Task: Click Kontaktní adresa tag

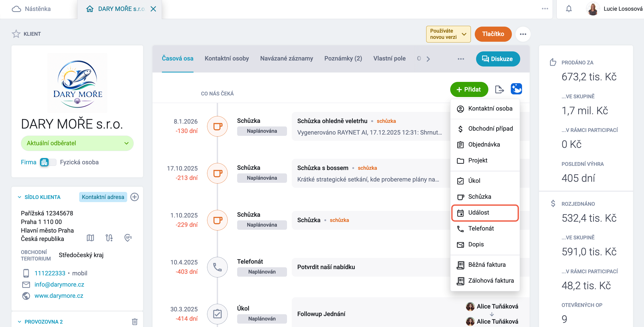Action: tap(103, 197)
